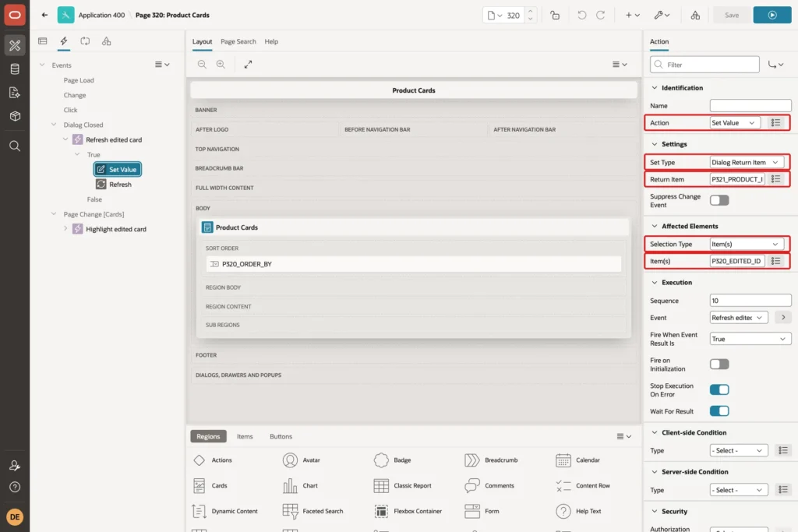
Task: Open the layout pane options menu
Action: [x=620, y=64]
